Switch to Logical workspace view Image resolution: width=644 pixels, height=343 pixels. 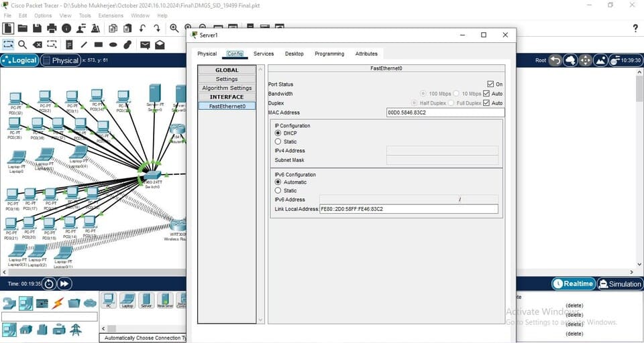coord(19,60)
